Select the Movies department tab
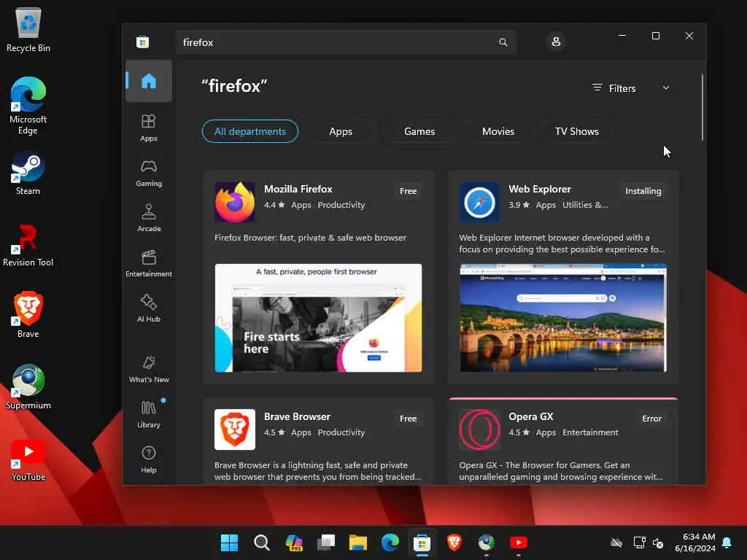Image resolution: width=747 pixels, height=560 pixels. tap(498, 131)
